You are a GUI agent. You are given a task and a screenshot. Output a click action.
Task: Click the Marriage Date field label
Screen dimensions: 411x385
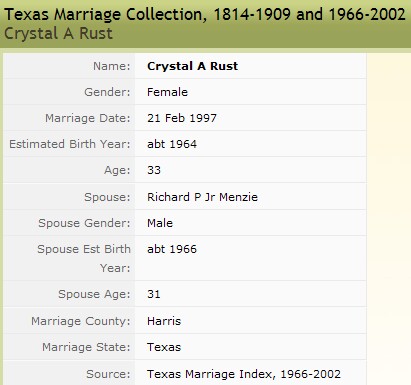point(88,118)
